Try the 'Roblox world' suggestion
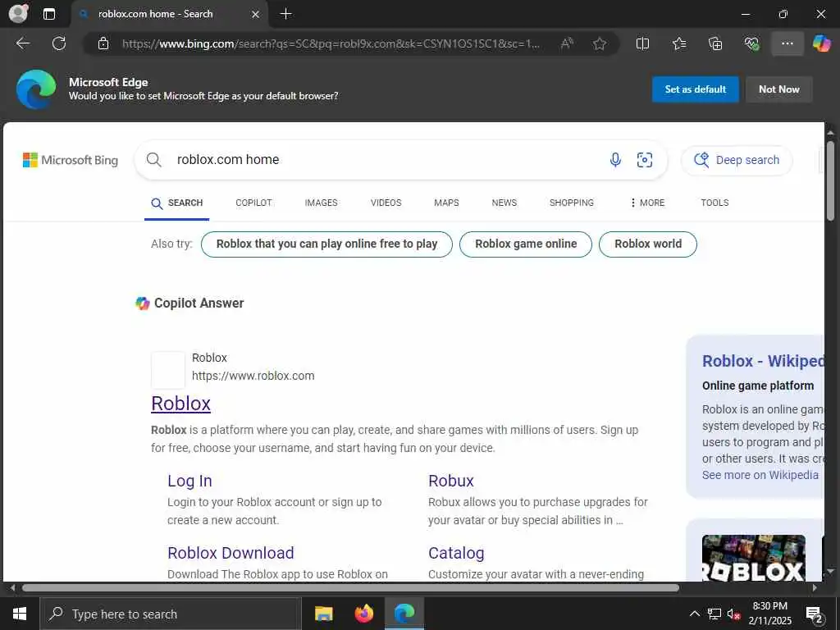Viewport: 840px width, 630px height. click(648, 244)
